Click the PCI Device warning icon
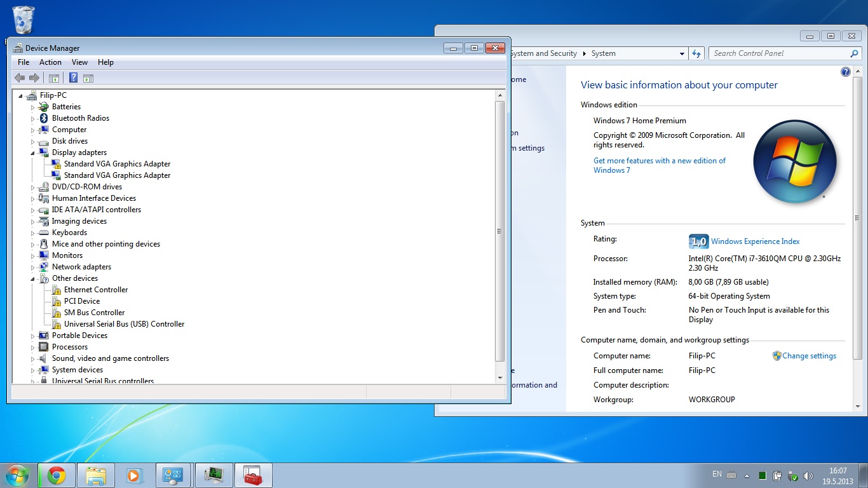Screen dimensions: 868x488 tap(57, 301)
